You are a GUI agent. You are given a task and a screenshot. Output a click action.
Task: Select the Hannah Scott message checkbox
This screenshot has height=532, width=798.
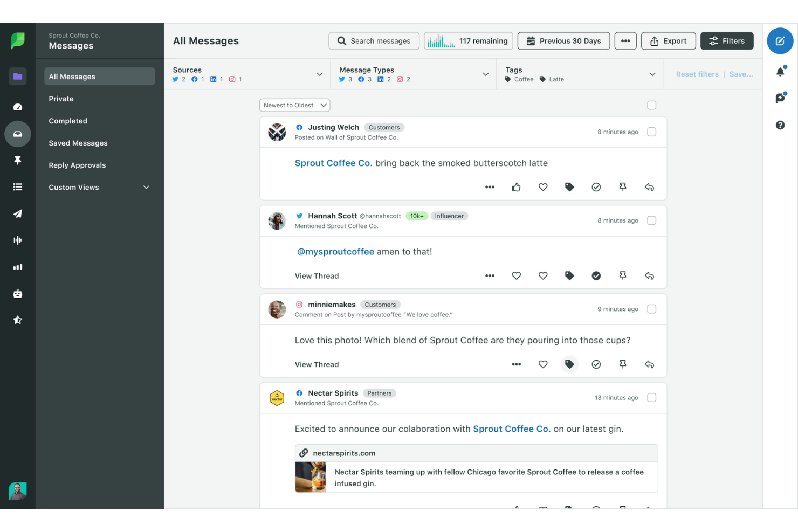[651, 220]
